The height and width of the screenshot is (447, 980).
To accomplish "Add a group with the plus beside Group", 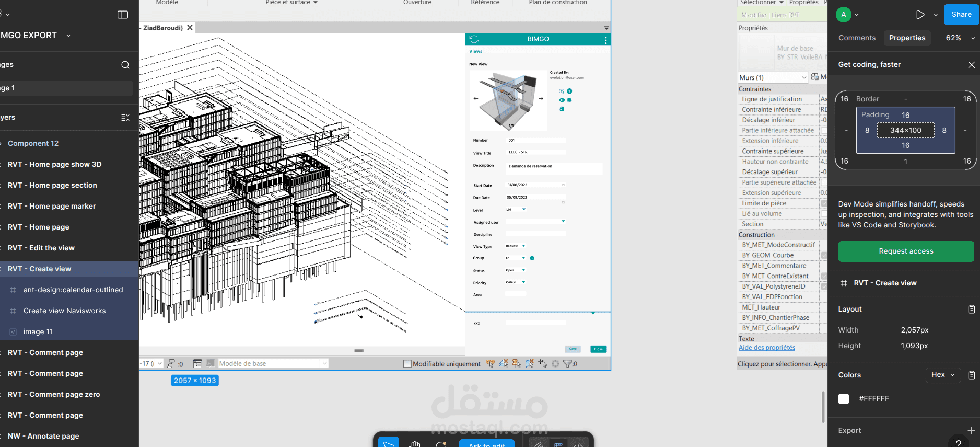I will [x=532, y=258].
